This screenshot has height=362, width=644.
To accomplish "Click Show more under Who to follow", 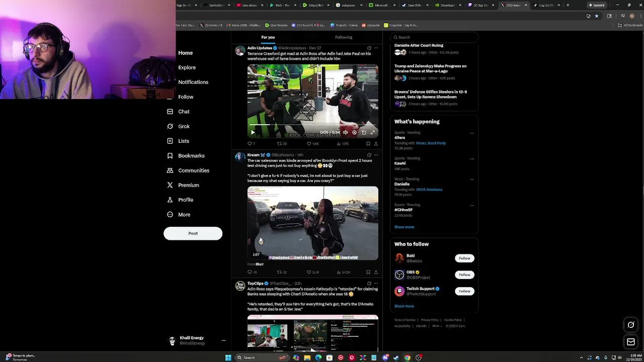I will (404, 306).
